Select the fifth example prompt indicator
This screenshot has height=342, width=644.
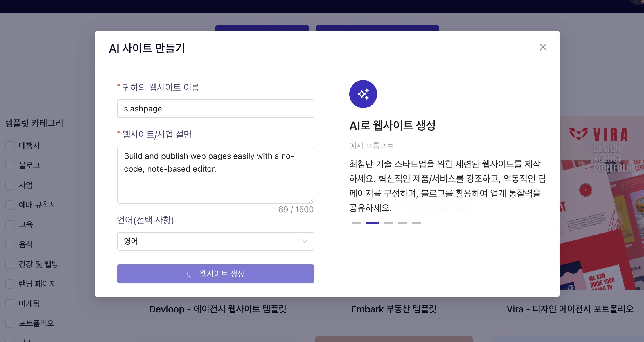click(416, 223)
